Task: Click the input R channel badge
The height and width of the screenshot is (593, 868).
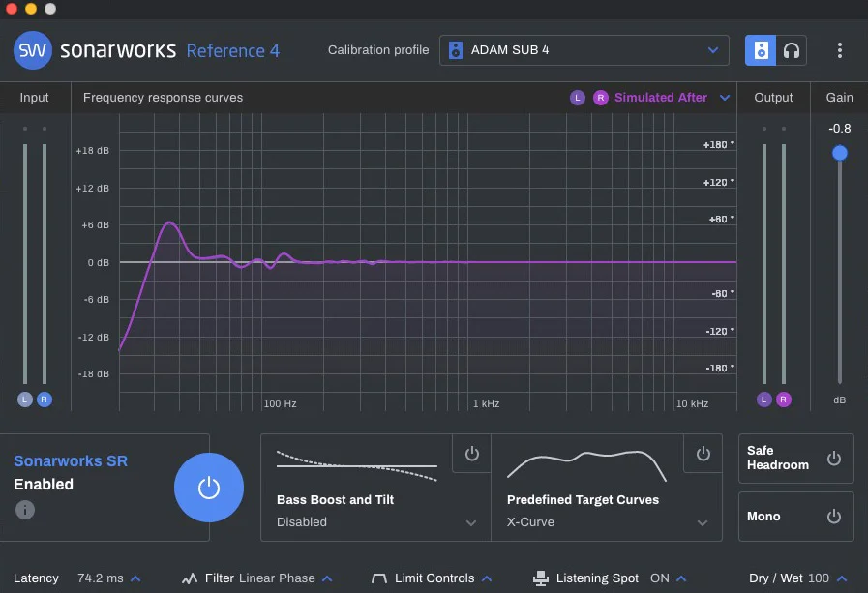Action: coord(45,400)
